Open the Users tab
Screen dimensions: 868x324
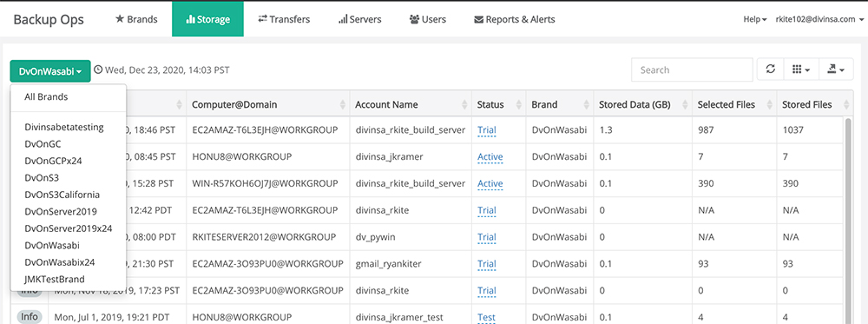427,19
